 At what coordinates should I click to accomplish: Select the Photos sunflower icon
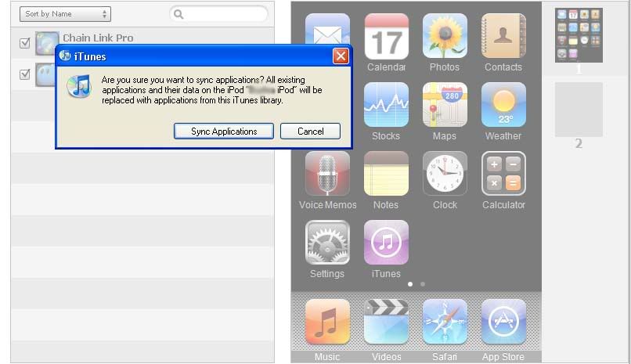tap(445, 37)
